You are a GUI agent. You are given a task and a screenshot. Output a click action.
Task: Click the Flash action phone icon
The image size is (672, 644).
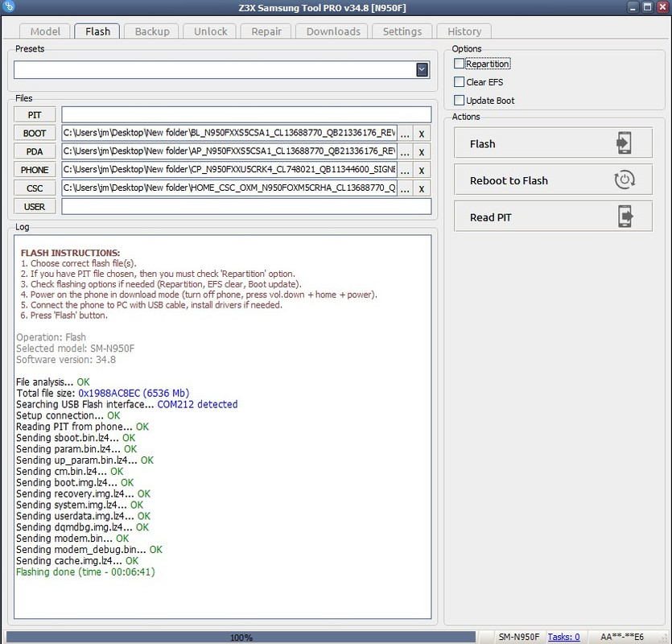tap(624, 143)
